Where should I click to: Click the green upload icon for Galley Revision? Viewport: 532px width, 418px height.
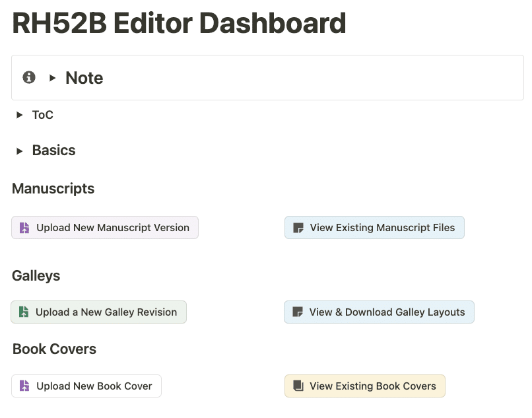tap(23, 312)
